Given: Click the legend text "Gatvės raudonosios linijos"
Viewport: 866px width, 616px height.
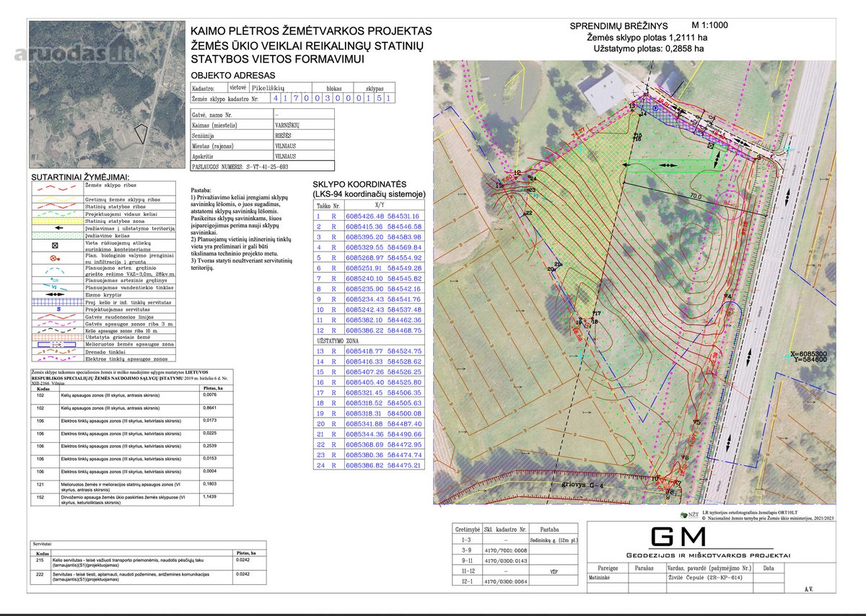Looking at the screenshot, I should point(119,317).
